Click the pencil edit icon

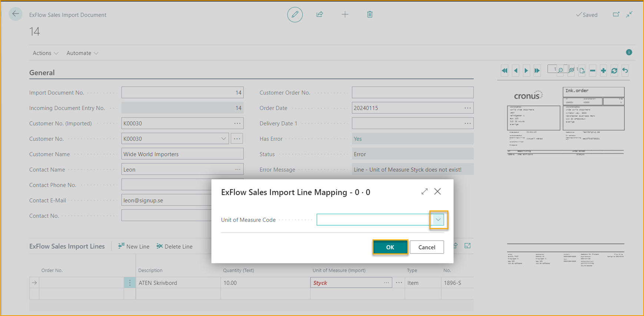click(x=295, y=14)
